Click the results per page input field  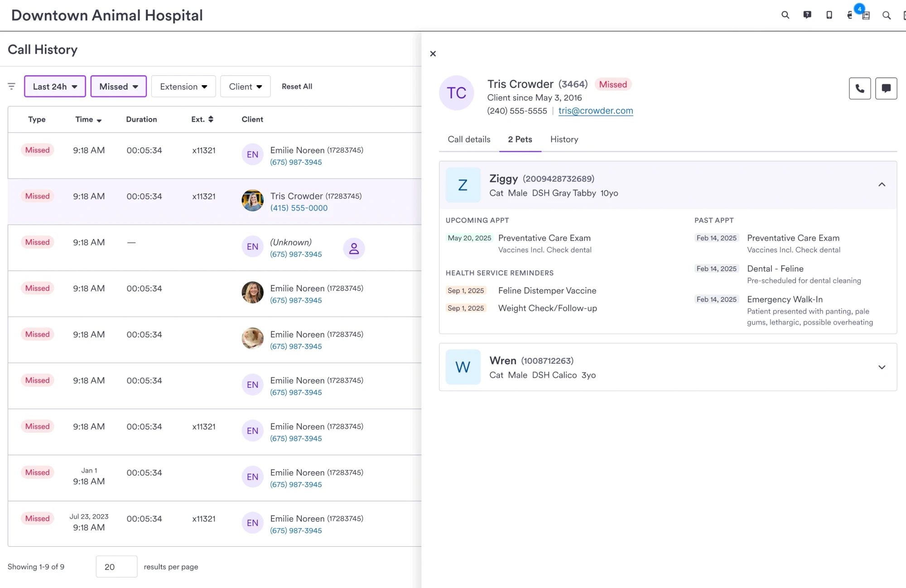pos(116,567)
